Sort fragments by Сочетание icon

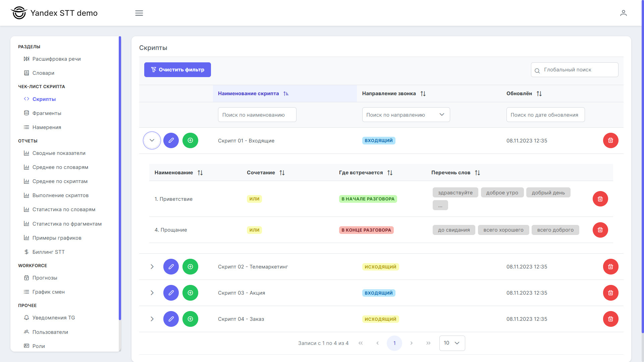coord(282,173)
